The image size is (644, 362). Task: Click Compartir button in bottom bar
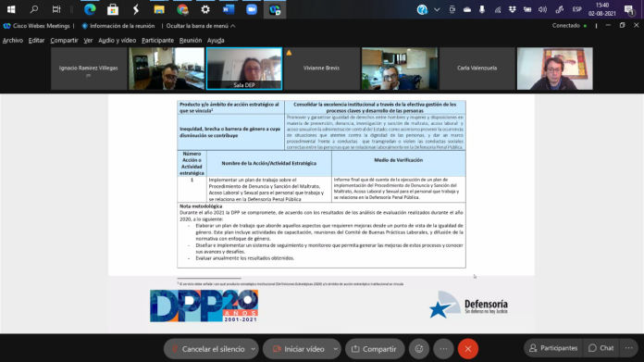pos(374,349)
